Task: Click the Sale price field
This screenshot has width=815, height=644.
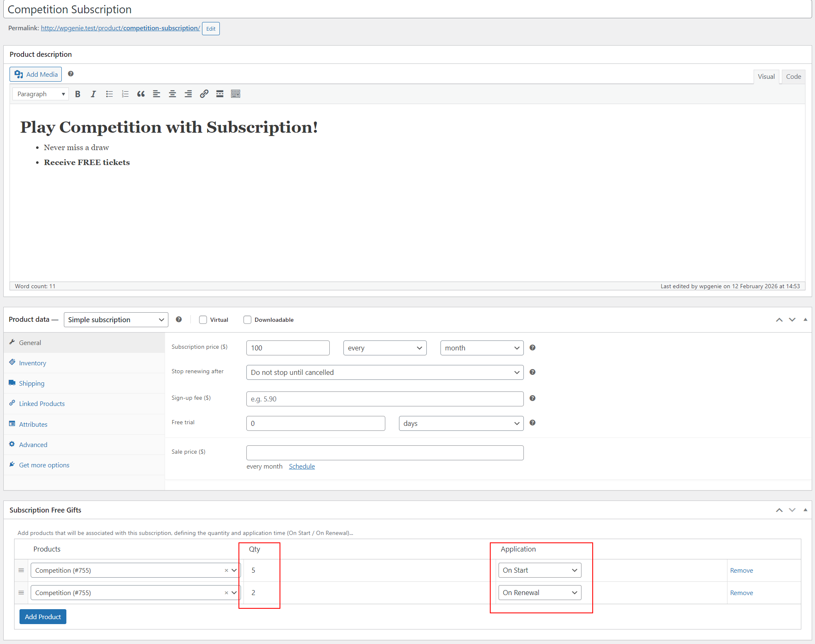Action: (x=385, y=453)
